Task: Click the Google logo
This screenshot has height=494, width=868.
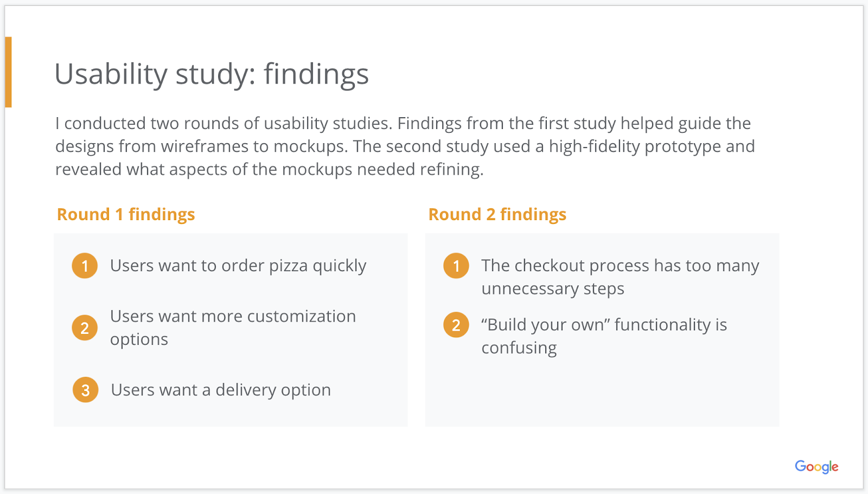Action: click(x=816, y=467)
